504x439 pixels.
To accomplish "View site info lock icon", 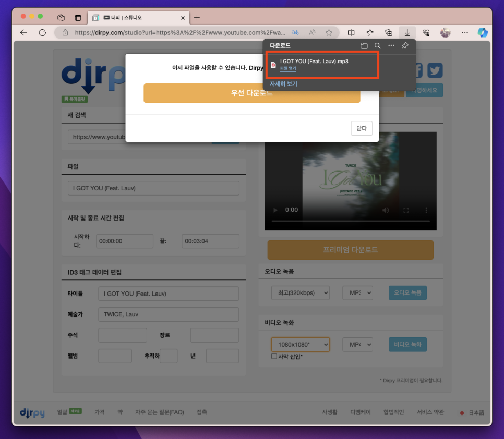I will pos(65,32).
